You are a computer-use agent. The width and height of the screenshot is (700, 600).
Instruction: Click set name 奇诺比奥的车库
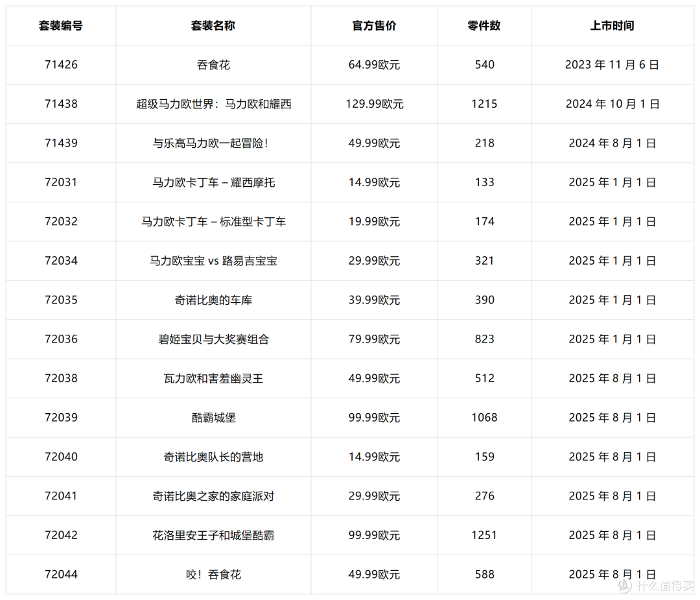(213, 300)
